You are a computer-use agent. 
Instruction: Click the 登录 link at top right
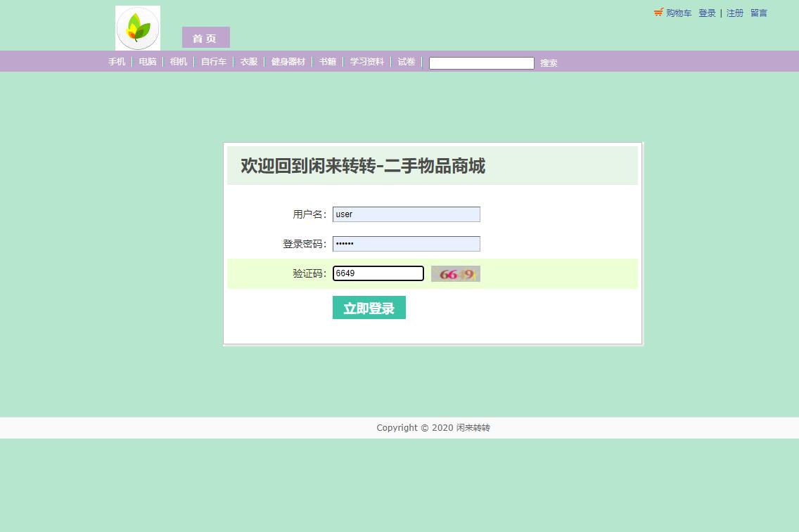706,13
